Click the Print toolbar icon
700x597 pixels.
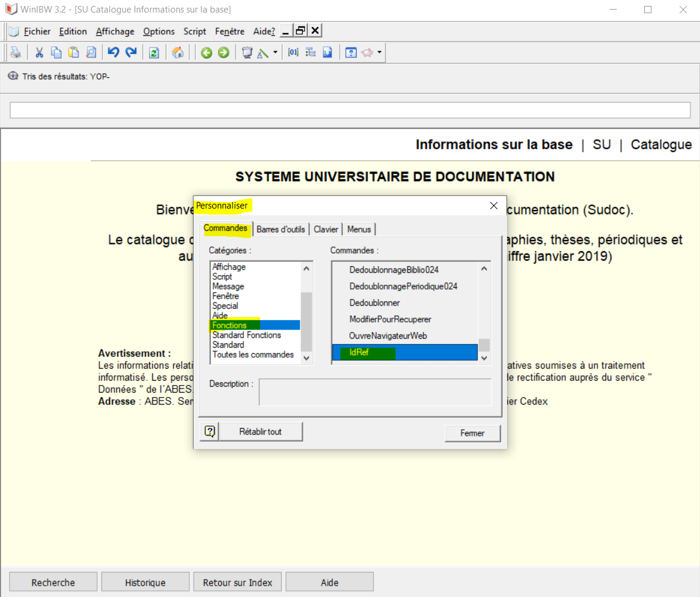click(16, 53)
